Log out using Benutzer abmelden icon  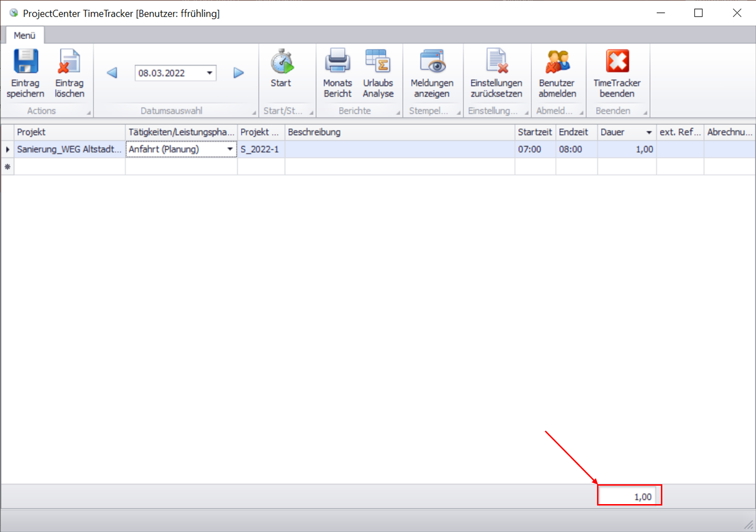click(557, 62)
